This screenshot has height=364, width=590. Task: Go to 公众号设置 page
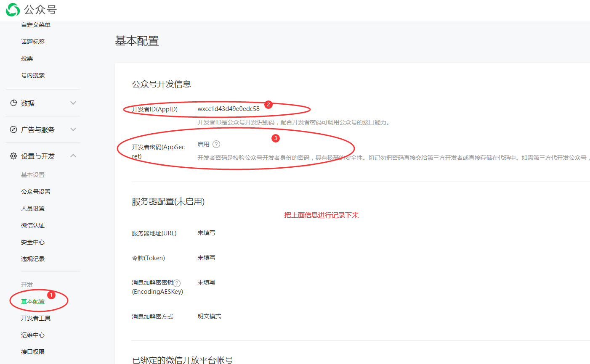coord(36,192)
